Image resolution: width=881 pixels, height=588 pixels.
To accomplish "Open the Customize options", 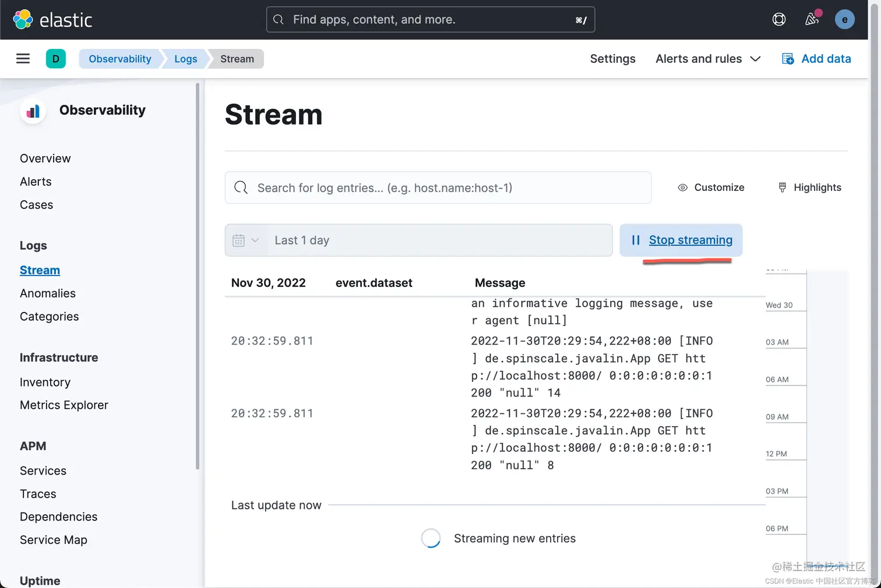I will tap(711, 187).
